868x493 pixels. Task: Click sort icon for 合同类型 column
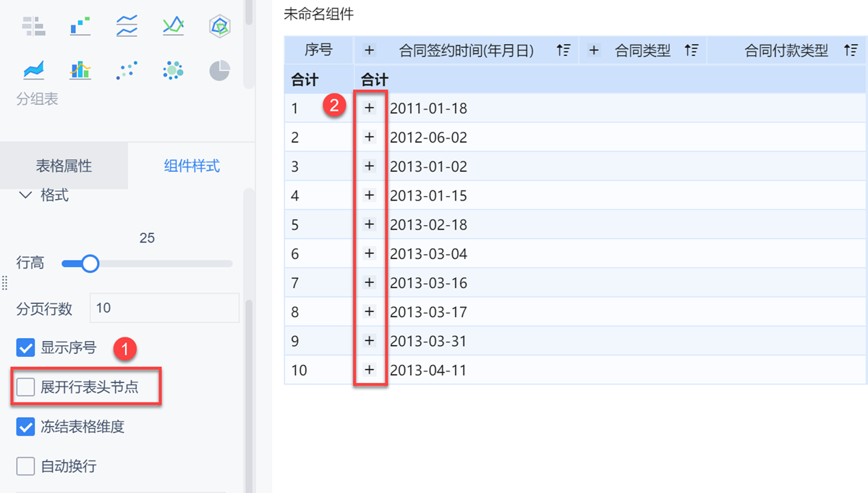[x=692, y=51]
